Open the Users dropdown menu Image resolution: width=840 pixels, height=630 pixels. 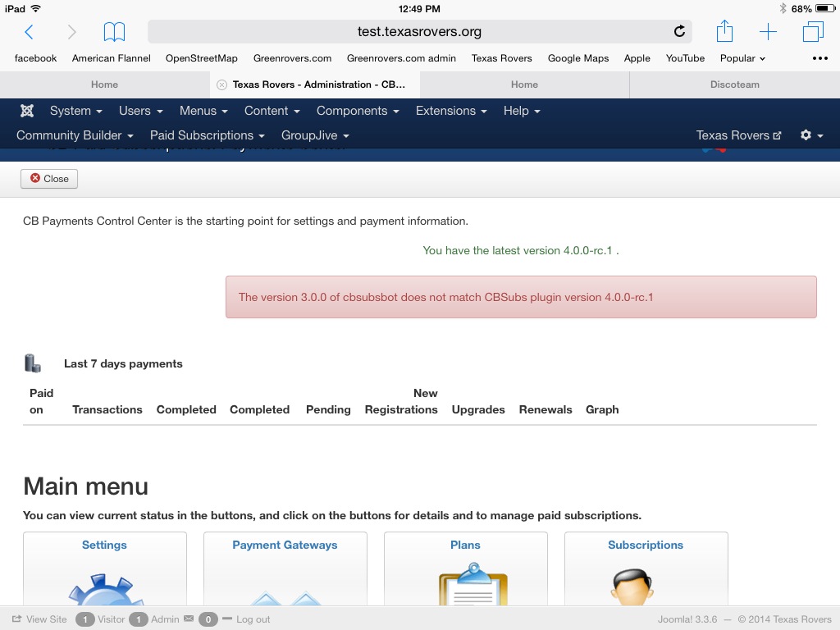pos(141,111)
